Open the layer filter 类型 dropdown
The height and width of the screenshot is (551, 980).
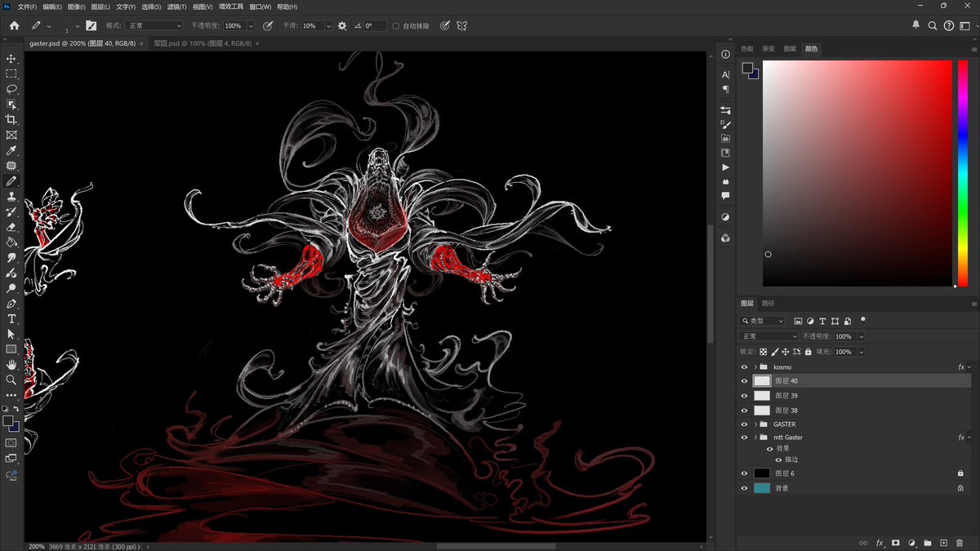(762, 322)
